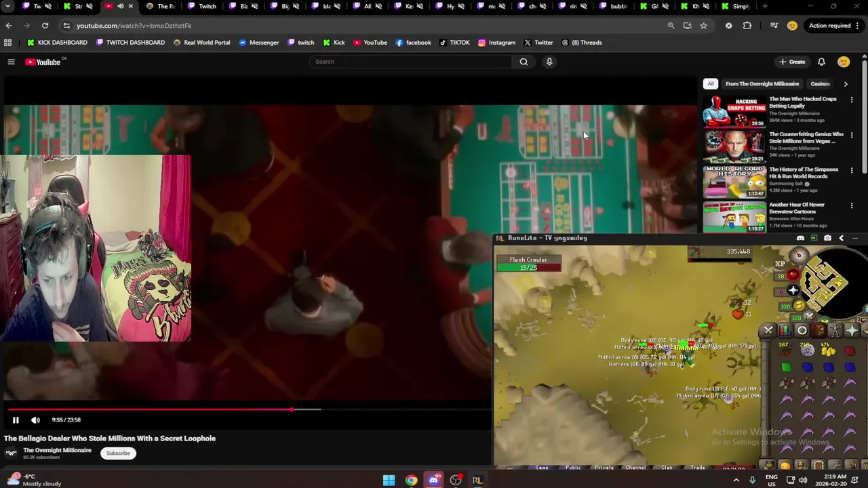Open the Real World Portal bookmark
Viewport: 868px width, 488px height.
click(x=201, y=43)
